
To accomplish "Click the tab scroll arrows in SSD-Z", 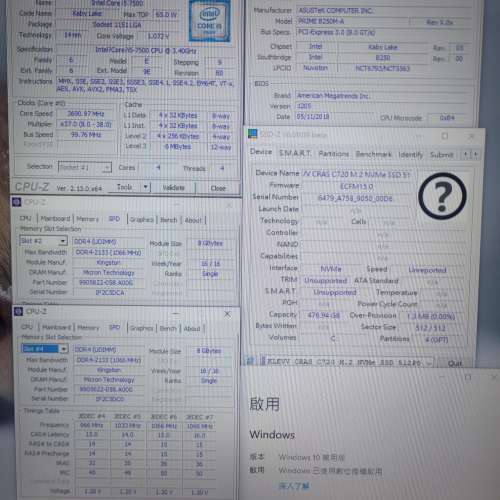I will coord(470,154).
